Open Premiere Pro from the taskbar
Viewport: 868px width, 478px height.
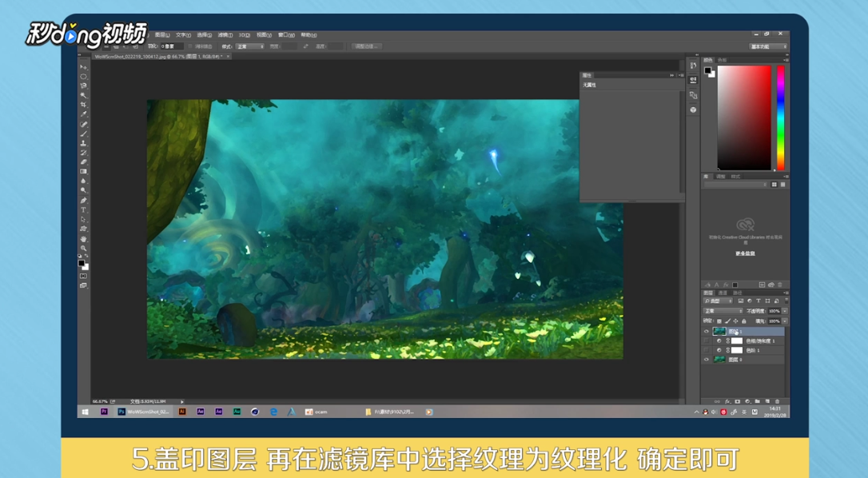[104, 412]
